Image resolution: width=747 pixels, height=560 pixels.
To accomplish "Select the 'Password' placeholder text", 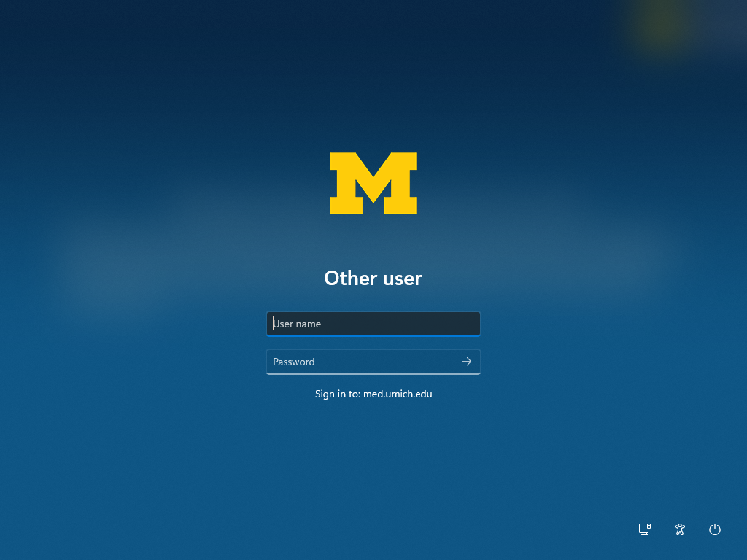I will 294,362.
